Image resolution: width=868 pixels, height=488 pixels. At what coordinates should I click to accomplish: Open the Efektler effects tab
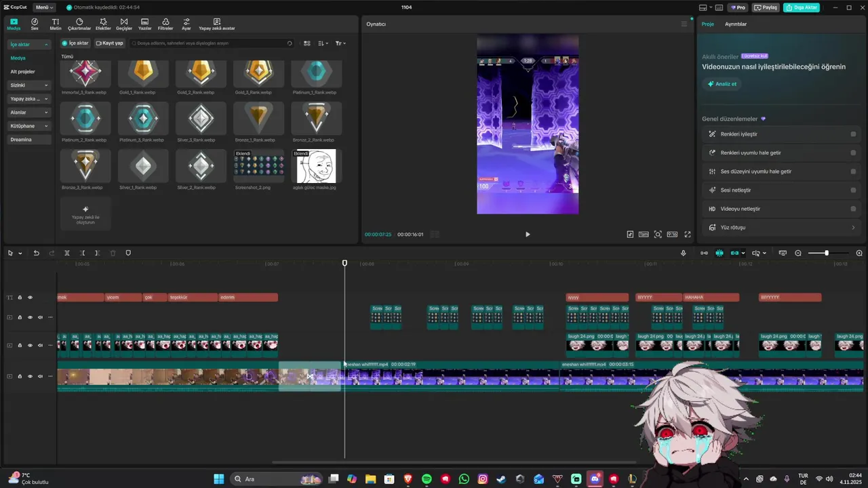click(103, 24)
